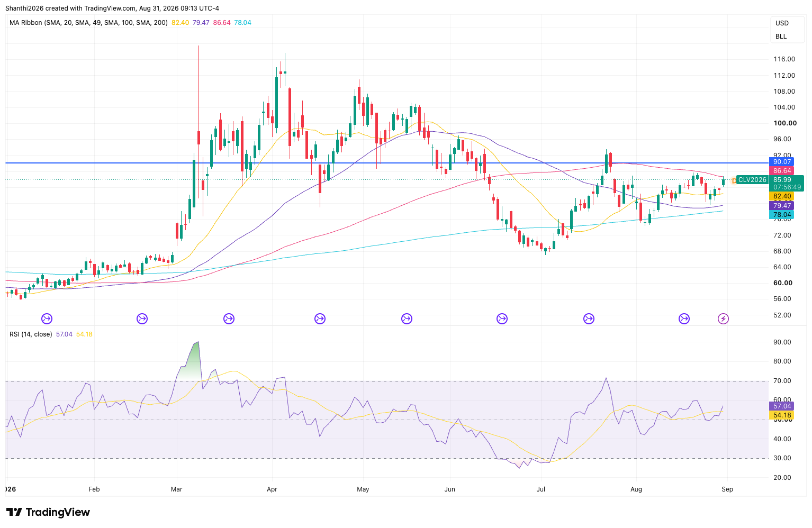Click the Shanthi2026 created with TradingView.com header
The width and height of the screenshot is (812, 528).
point(112,8)
